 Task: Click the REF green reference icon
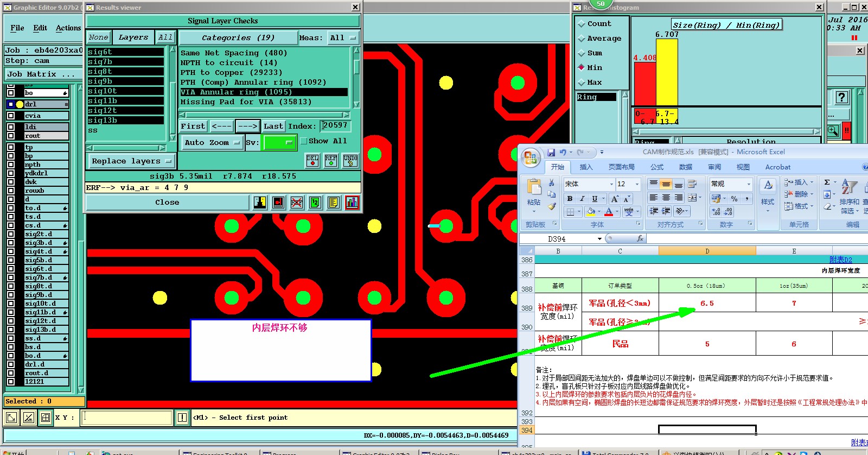click(331, 160)
